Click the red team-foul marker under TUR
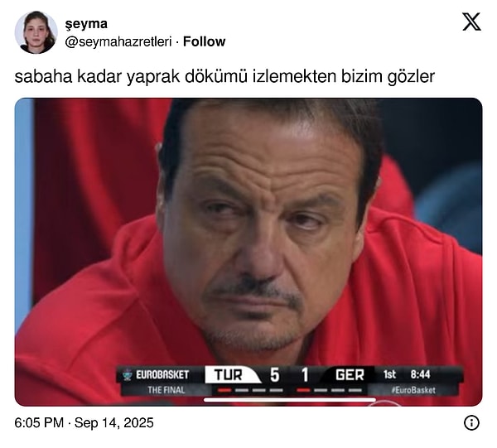 [224, 390]
